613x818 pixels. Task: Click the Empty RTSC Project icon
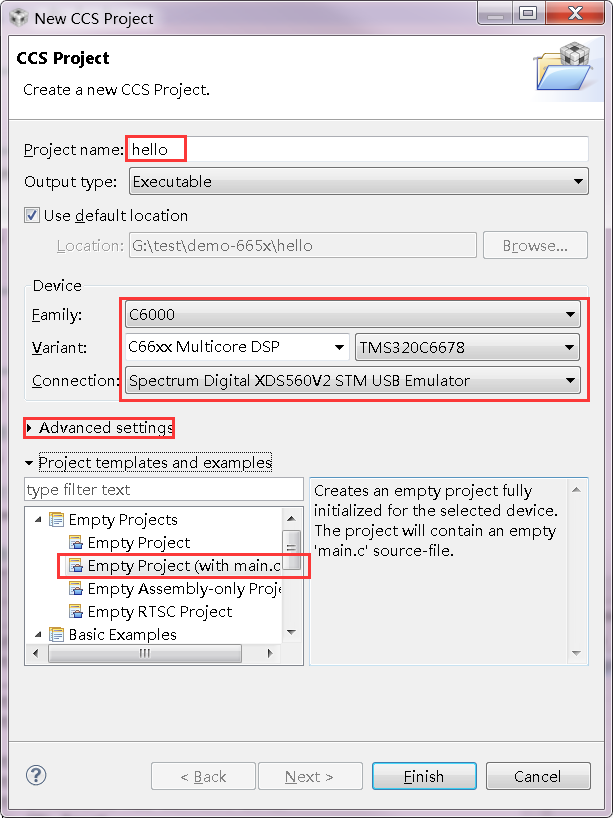point(76,611)
